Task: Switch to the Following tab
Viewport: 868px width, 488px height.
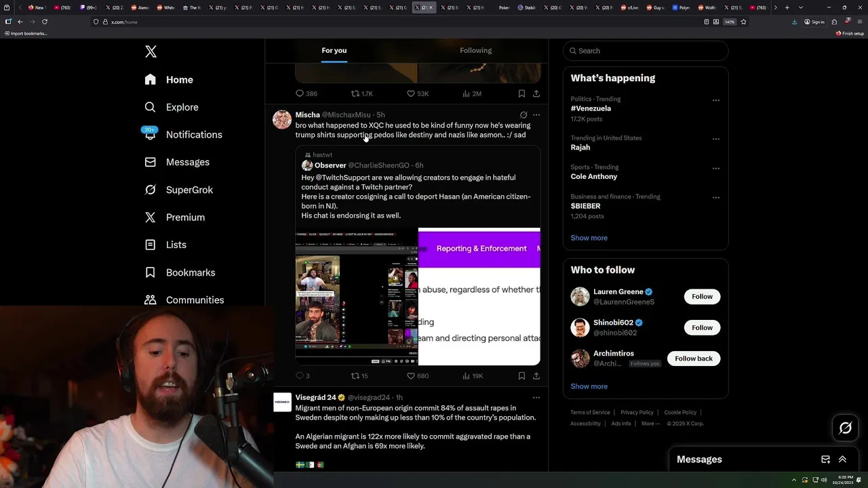Action: point(475,50)
